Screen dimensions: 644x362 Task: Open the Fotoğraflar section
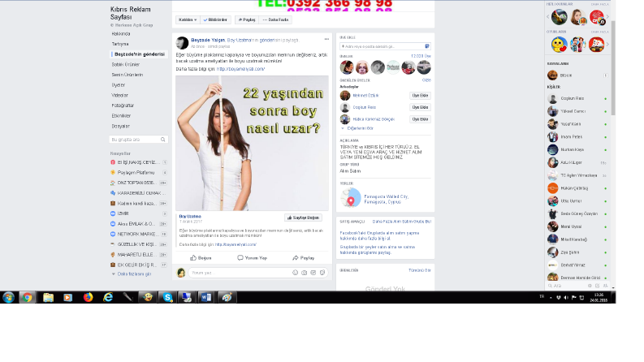123,106
